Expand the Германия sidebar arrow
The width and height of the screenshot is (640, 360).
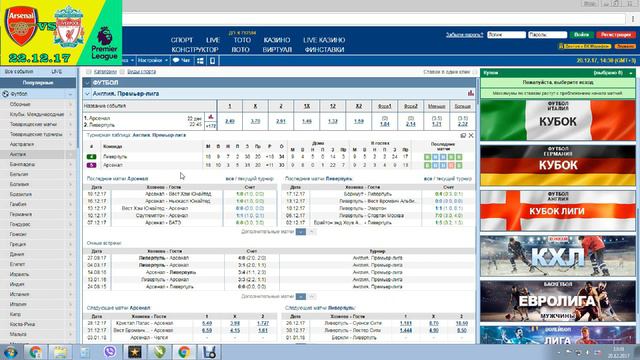tap(70, 214)
